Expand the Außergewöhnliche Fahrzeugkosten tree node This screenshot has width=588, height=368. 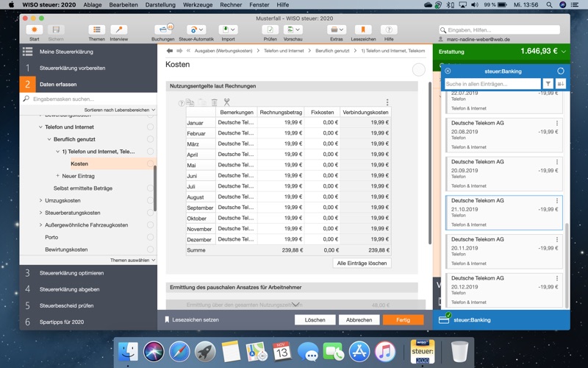[x=40, y=225]
